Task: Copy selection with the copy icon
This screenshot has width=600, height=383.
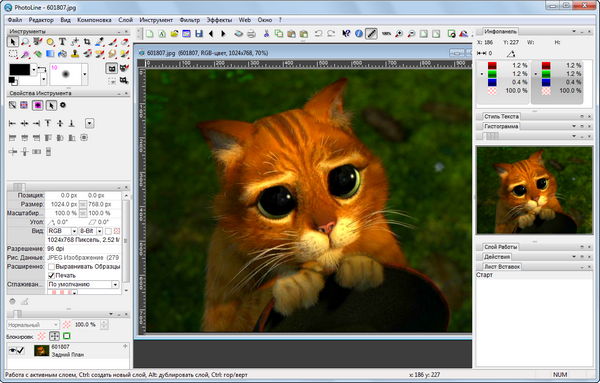Action: pos(279,34)
